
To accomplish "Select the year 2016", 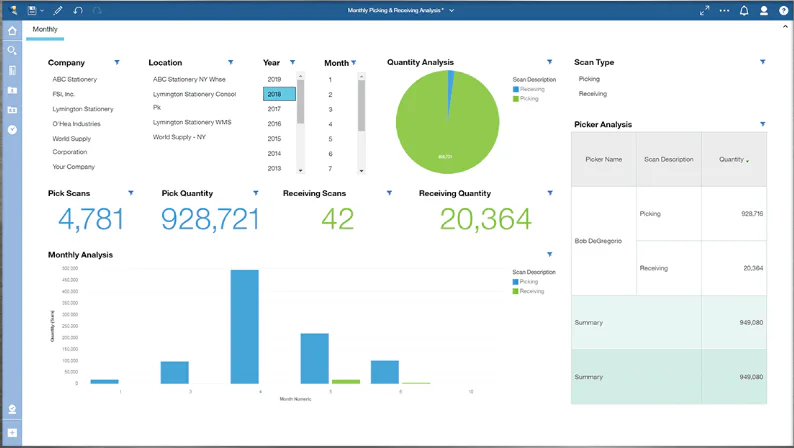I will pos(274,124).
